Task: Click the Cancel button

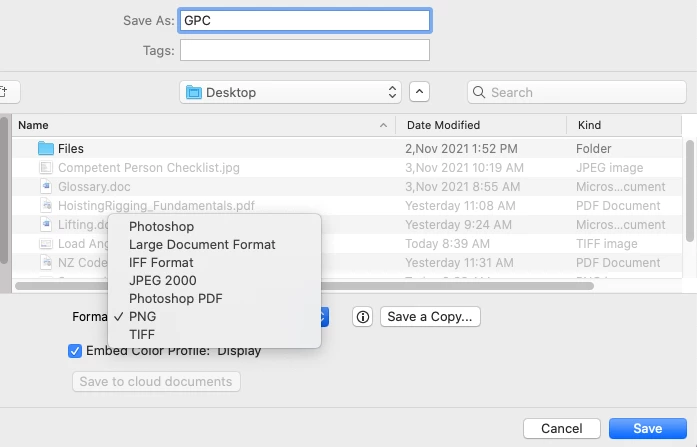Action: (x=561, y=429)
